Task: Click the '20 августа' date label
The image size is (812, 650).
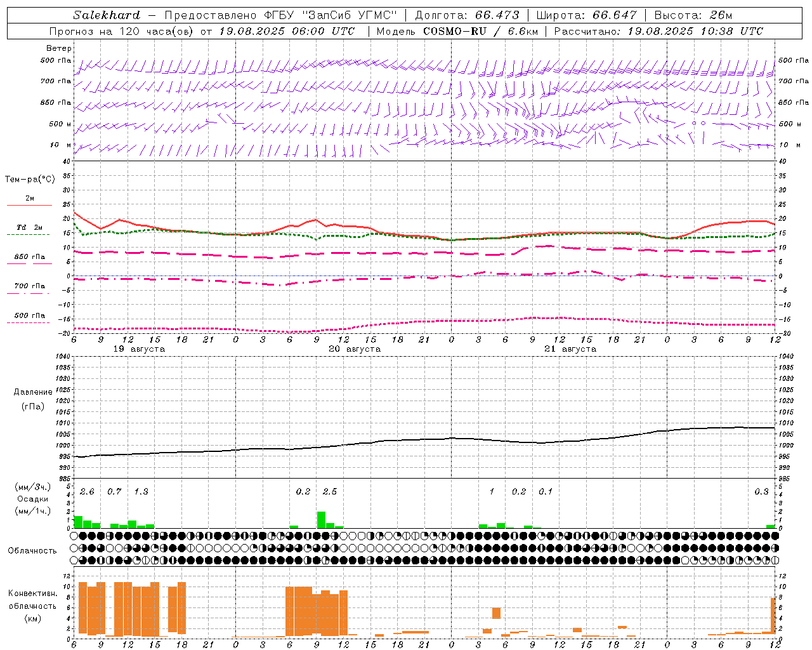Action: (x=355, y=349)
